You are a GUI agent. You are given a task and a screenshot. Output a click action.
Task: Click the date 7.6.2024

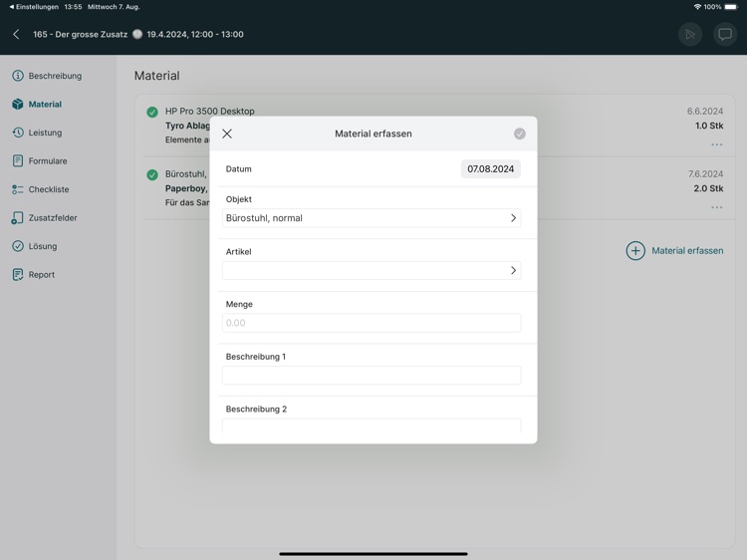pos(705,174)
